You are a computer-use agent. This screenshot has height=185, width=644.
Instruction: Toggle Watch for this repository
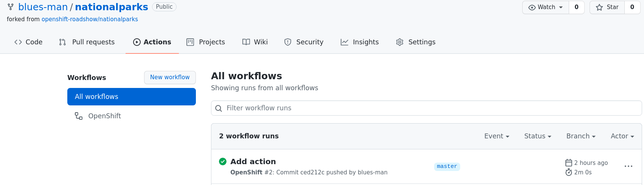click(546, 7)
